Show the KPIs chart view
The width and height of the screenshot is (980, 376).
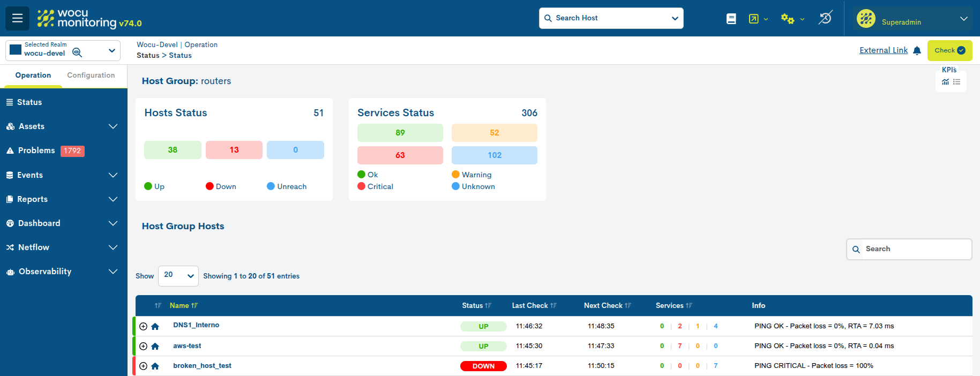pyautogui.click(x=945, y=82)
